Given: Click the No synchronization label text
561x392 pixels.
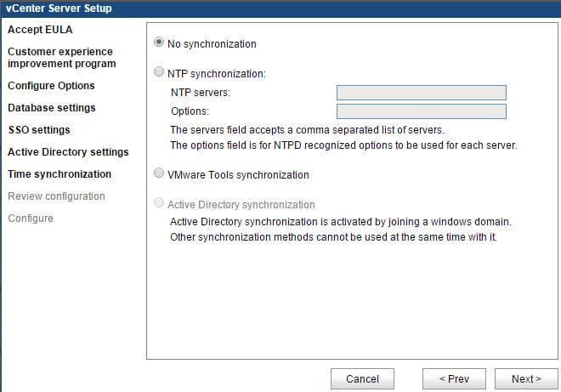Looking at the screenshot, I should 212,44.
